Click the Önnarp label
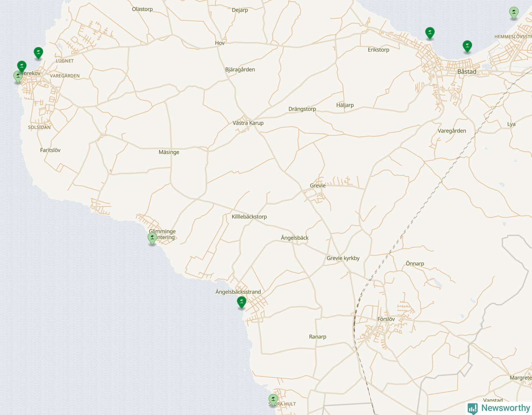Screen dimensions: 532x415 point(415,264)
